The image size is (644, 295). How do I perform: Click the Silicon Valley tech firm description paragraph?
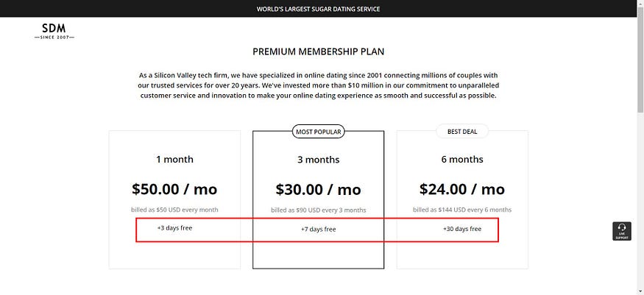318,86
